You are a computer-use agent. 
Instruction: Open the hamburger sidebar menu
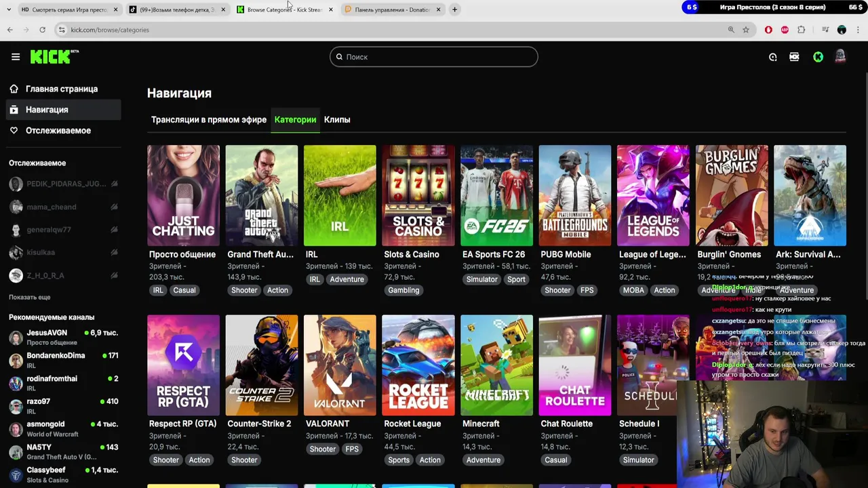tap(16, 57)
